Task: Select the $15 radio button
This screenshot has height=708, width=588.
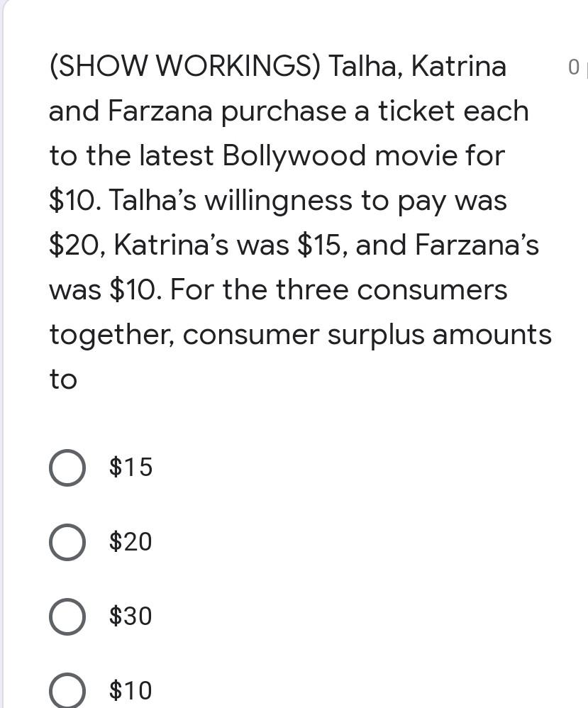Action: coord(67,468)
